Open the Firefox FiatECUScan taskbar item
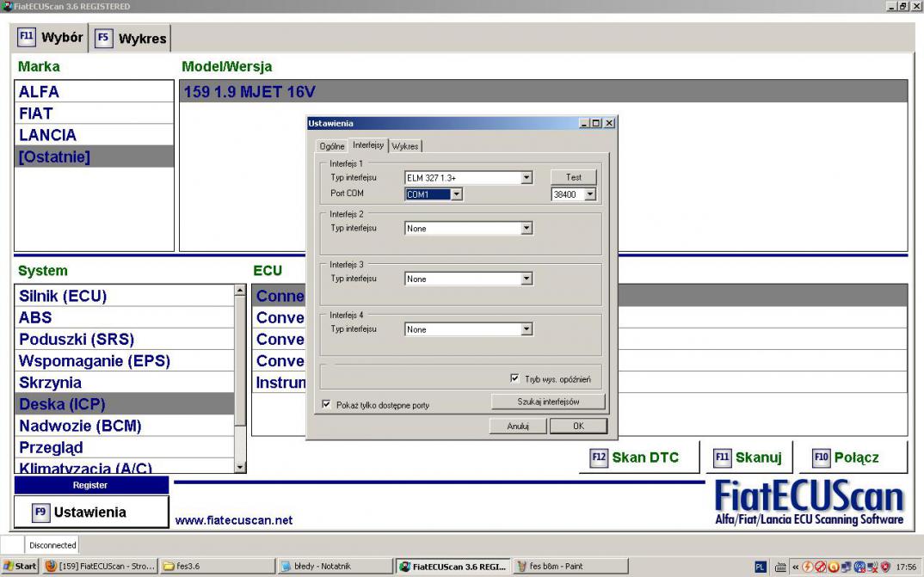Image resolution: width=924 pixels, height=577 pixels. click(100, 567)
